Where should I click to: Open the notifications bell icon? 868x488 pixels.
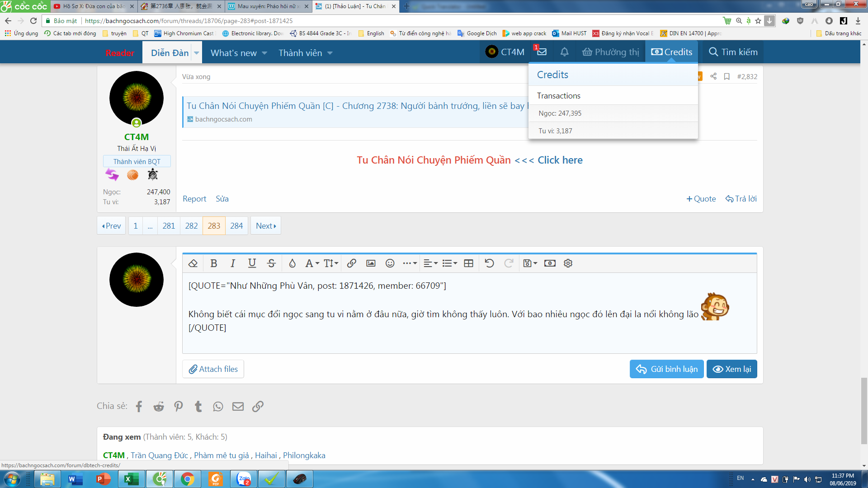(564, 52)
